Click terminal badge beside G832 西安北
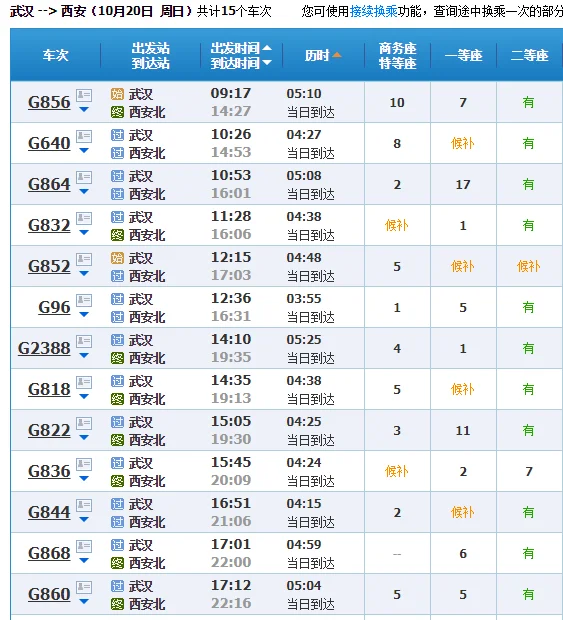The image size is (563, 620). (117, 235)
